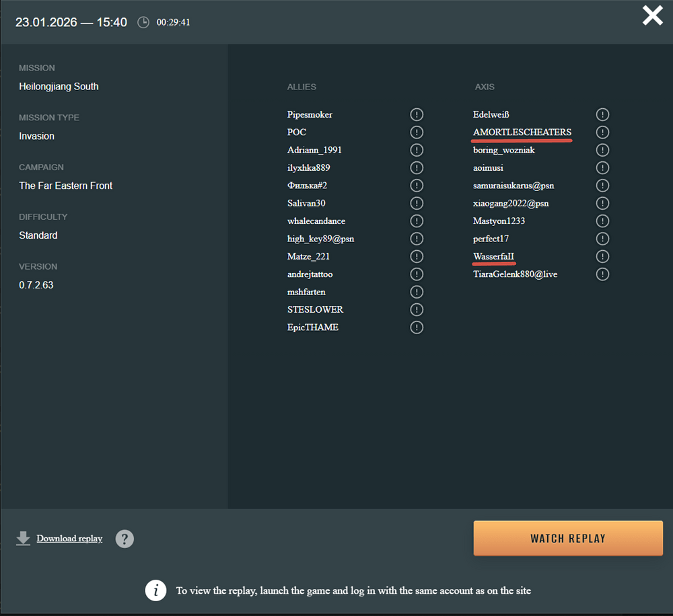Report whalecandance via the exclamation icon
This screenshot has height=616, width=673.
click(x=417, y=221)
